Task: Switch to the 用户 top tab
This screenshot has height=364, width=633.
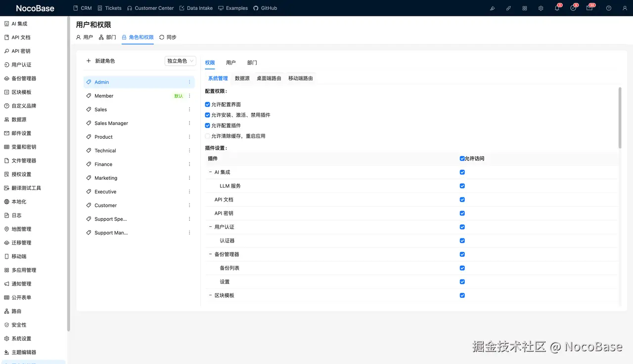Action: click(x=85, y=37)
